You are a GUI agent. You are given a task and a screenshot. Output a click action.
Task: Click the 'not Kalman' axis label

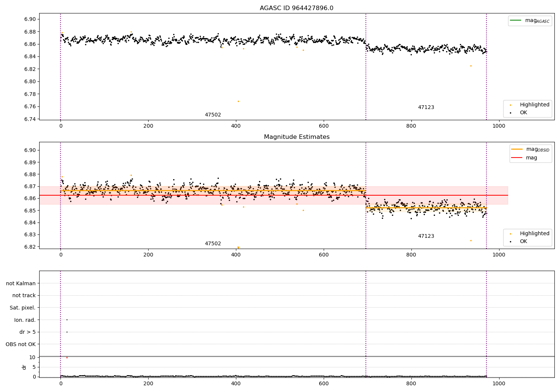click(x=21, y=283)
